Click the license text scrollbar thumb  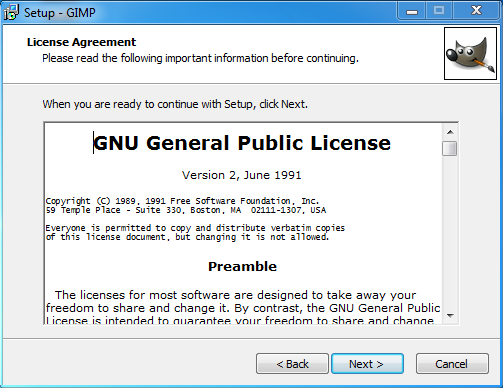450,148
